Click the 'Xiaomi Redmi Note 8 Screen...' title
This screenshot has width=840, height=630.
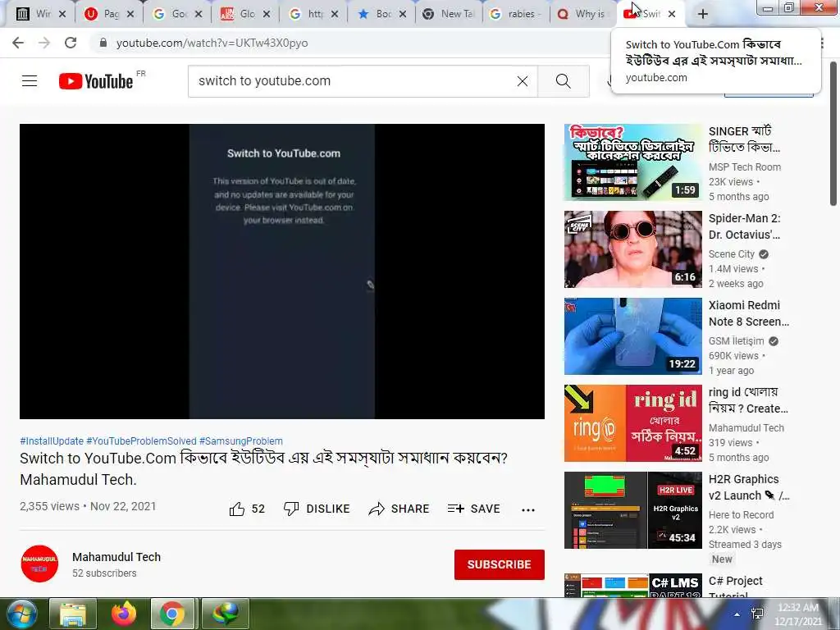pyautogui.click(x=749, y=313)
